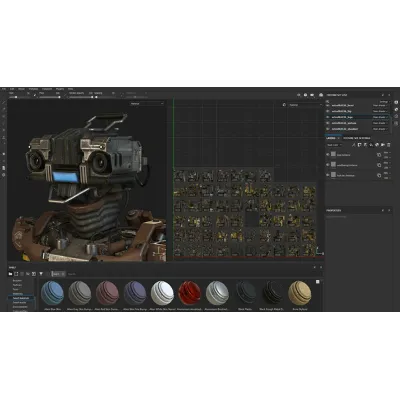The image size is (400, 400).
Task: Click the folder icon in Shelf toolbar
Action: click(10, 274)
